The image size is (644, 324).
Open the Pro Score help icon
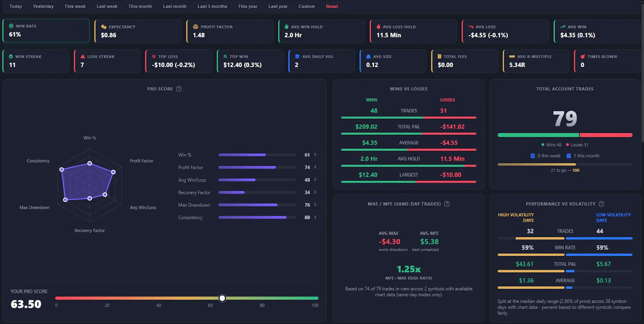click(x=179, y=89)
